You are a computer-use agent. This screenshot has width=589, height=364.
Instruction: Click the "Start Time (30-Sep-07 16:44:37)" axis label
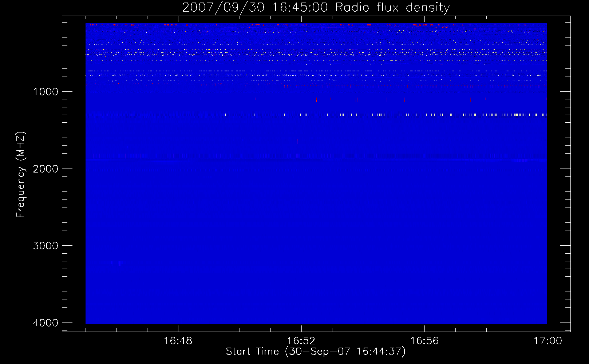coord(316,352)
